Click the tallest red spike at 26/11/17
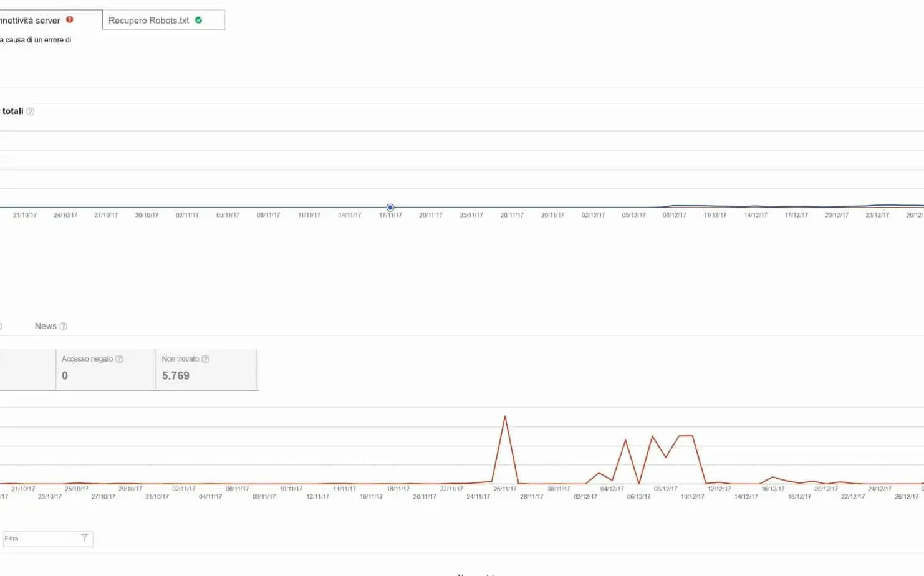 point(505,416)
